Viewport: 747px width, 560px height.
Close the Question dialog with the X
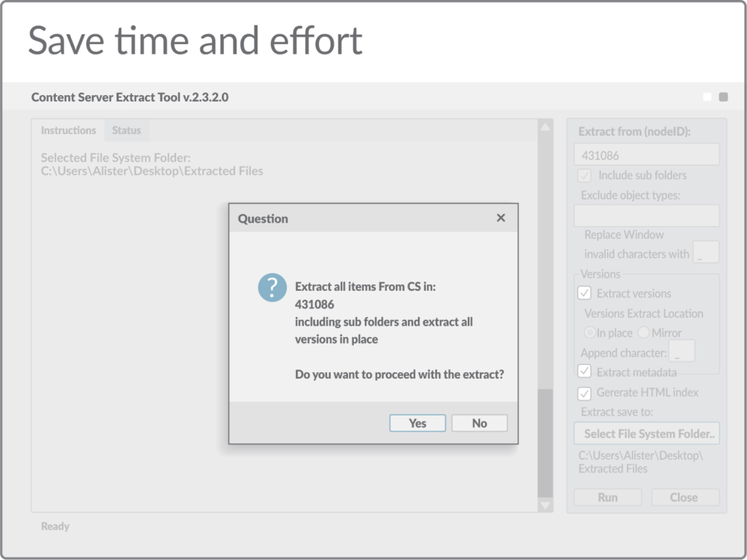click(x=500, y=218)
